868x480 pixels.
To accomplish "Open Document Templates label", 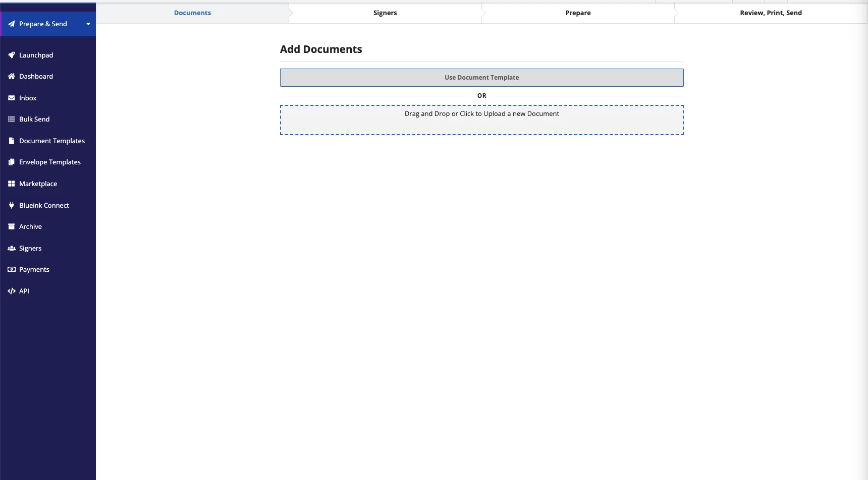I will click(52, 141).
